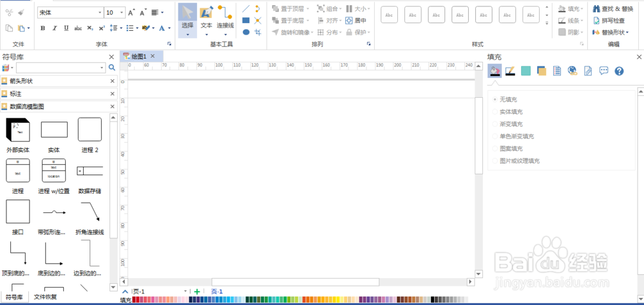Open the Help question-mark icon
Screen dimensions: 644x305
pos(619,71)
